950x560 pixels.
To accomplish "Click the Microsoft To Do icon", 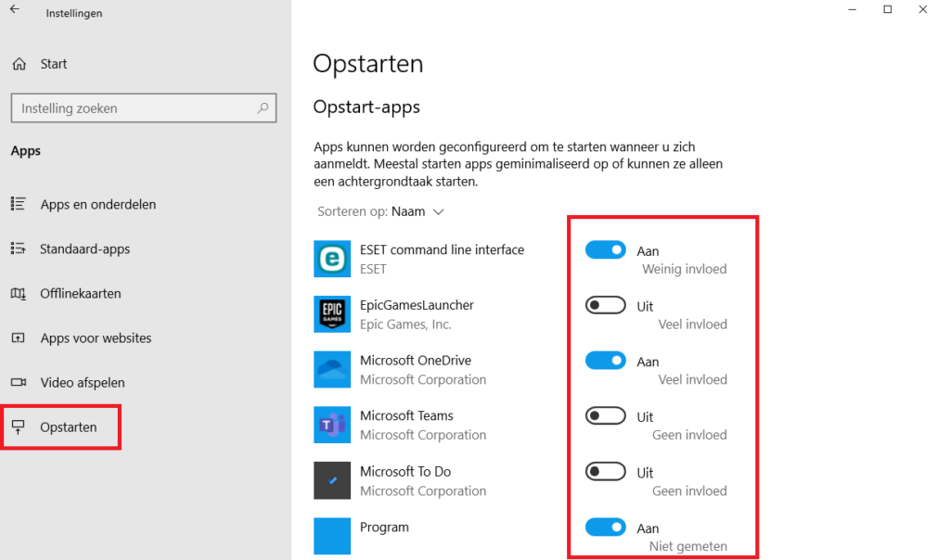I will coord(331,480).
